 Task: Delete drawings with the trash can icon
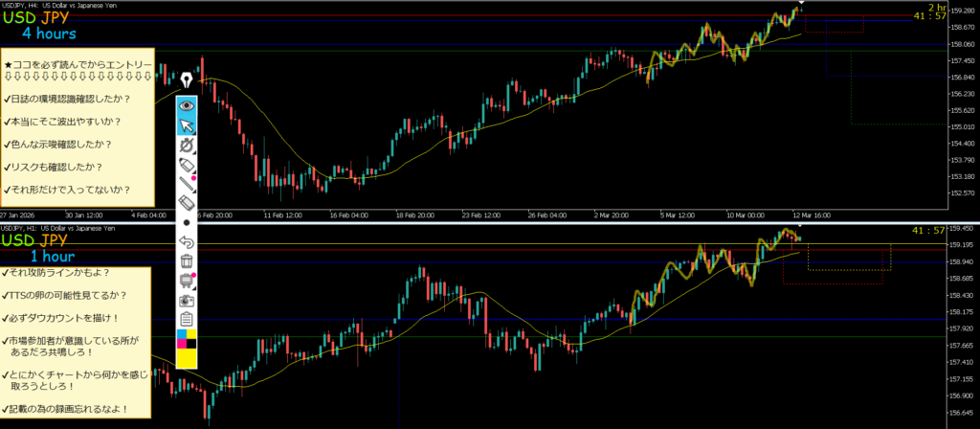click(188, 261)
